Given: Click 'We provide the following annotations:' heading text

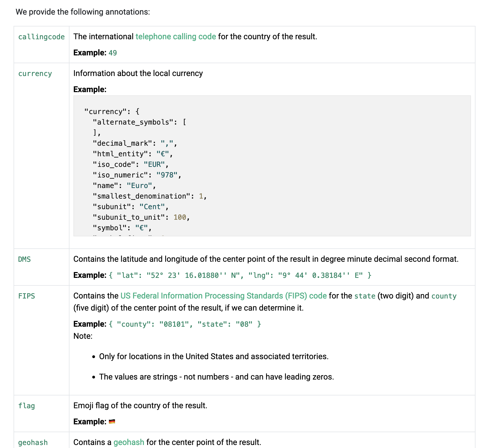Looking at the screenshot, I should pyautogui.click(x=83, y=12).
